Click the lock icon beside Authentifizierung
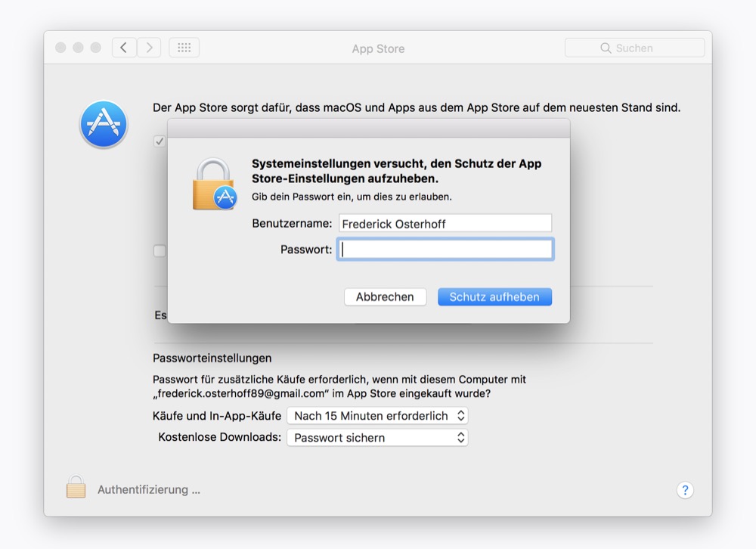Screen dimensions: 756x549 coord(76,488)
